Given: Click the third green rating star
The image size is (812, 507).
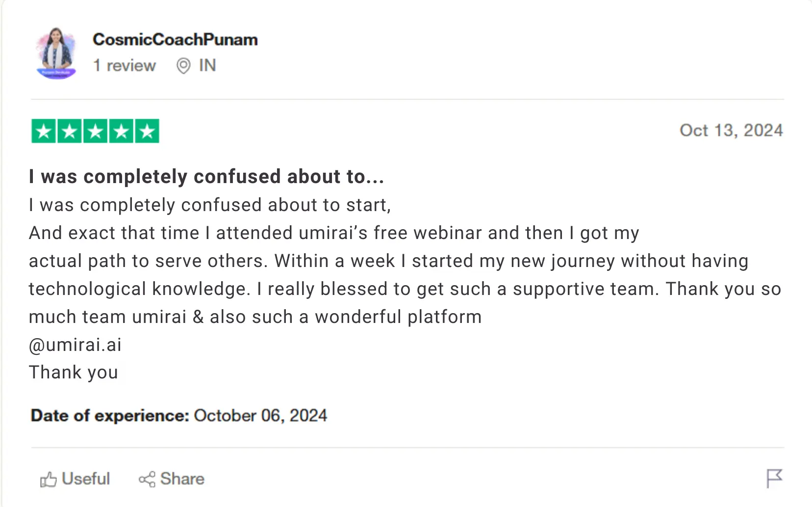Looking at the screenshot, I should click(96, 131).
